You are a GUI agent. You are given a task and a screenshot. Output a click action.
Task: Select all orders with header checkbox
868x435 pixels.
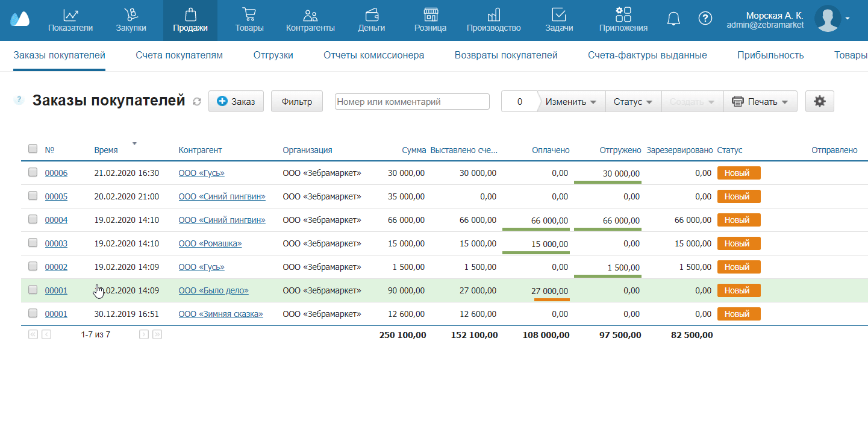click(x=33, y=149)
